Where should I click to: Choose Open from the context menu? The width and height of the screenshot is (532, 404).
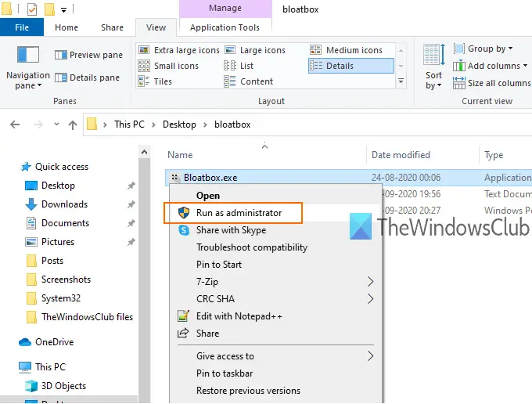pyautogui.click(x=275, y=196)
